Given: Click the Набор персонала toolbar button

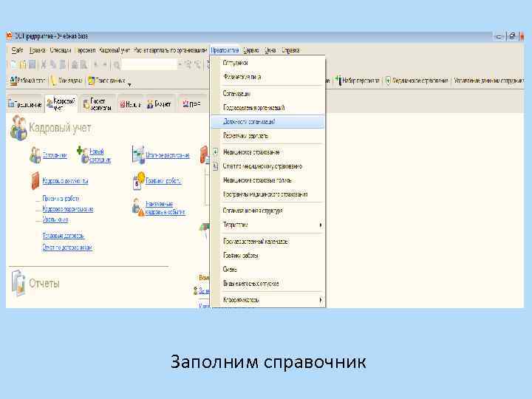Looking at the screenshot, I should pos(357,81).
